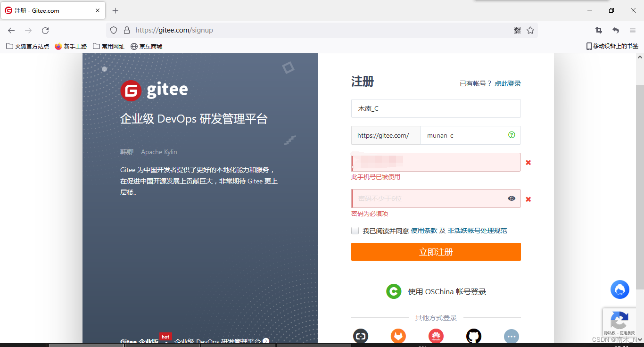Click the password field 密码不少于6位
644x347 pixels.
pos(436,198)
